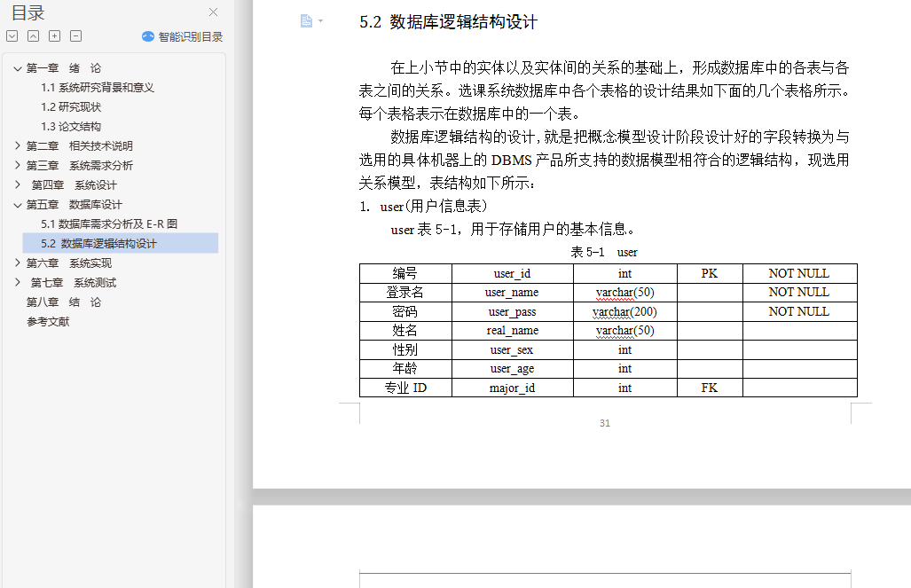Open 参考文献 entry in outline

48,321
